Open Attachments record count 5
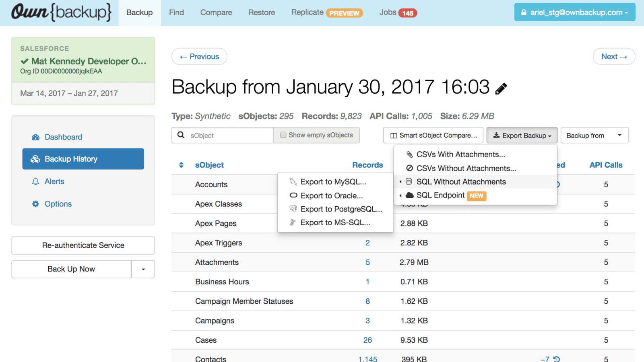The width and height of the screenshot is (644, 362). [367, 262]
